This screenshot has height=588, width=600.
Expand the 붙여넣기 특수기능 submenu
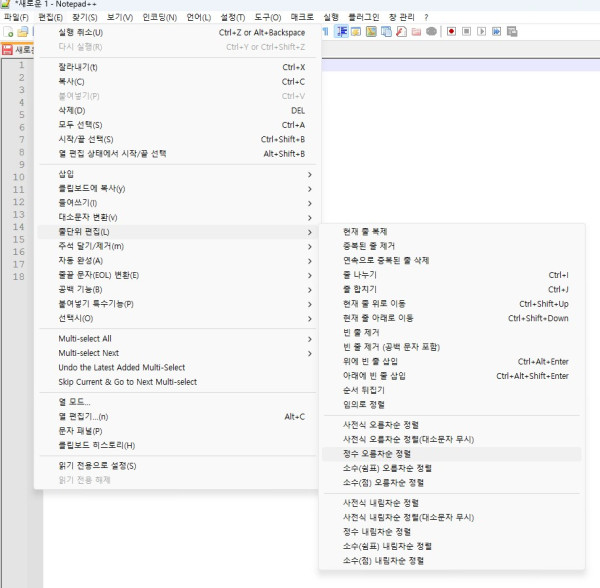tap(177, 304)
